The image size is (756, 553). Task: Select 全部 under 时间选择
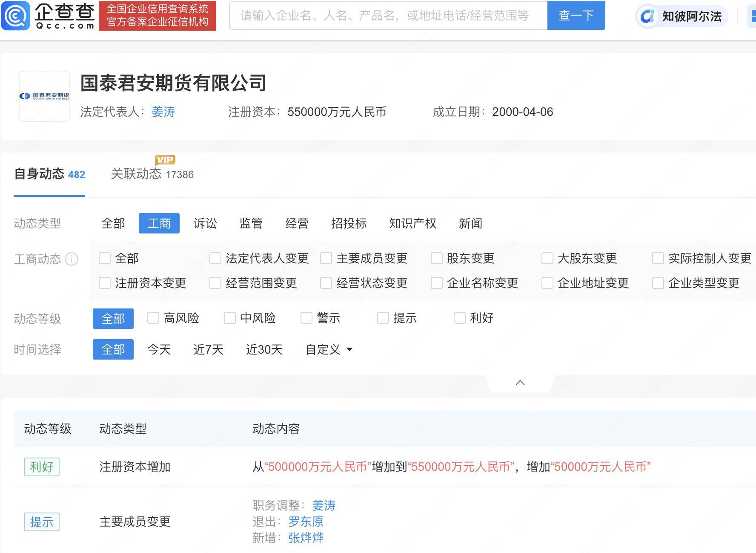click(x=113, y=349)
